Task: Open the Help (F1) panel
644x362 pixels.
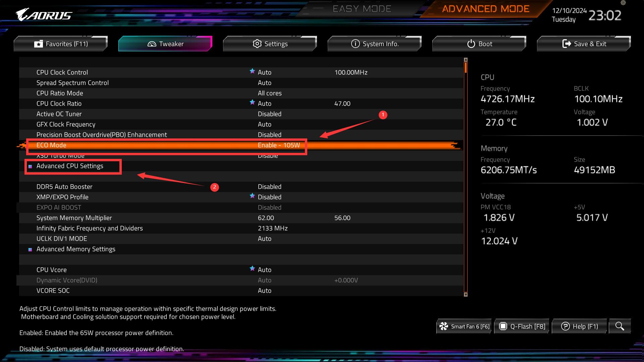Action: pyautogui.click(x=580, y=326)
